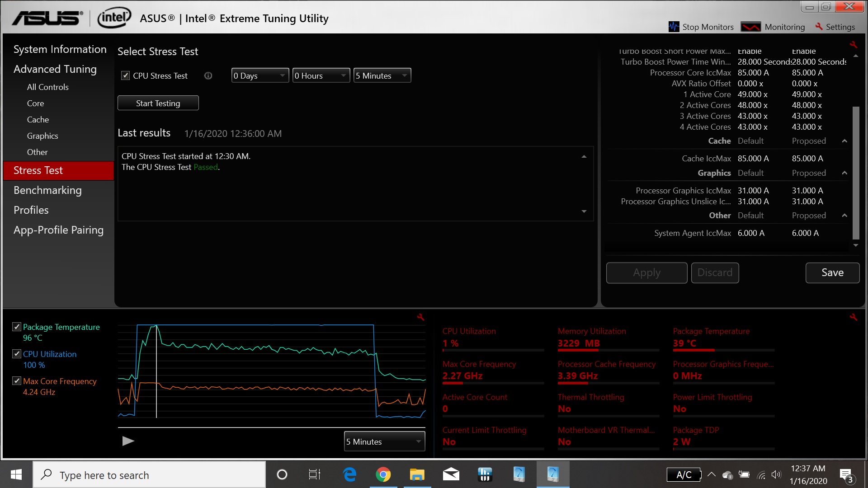The width and height of the screenshot is (868, 488).
Task: Click the Monitoring label in the top bar
Action: (x=785, y=27)
